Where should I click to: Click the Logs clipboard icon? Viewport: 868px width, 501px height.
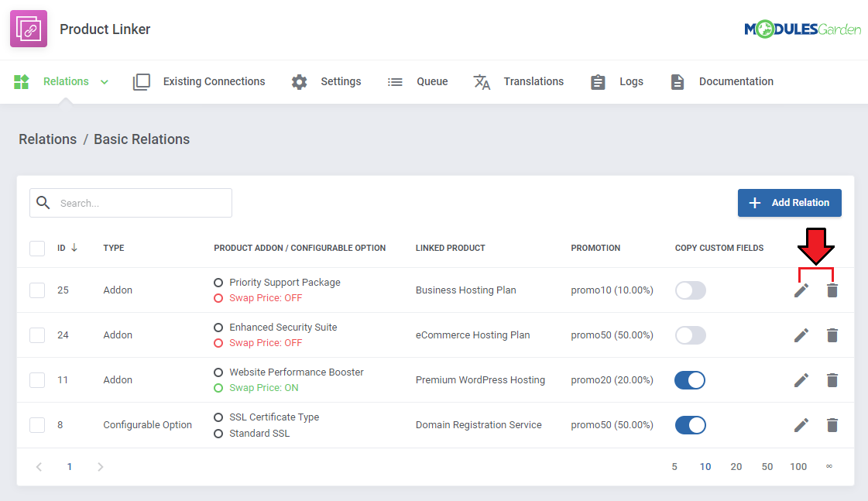click(x=598, y=82)
